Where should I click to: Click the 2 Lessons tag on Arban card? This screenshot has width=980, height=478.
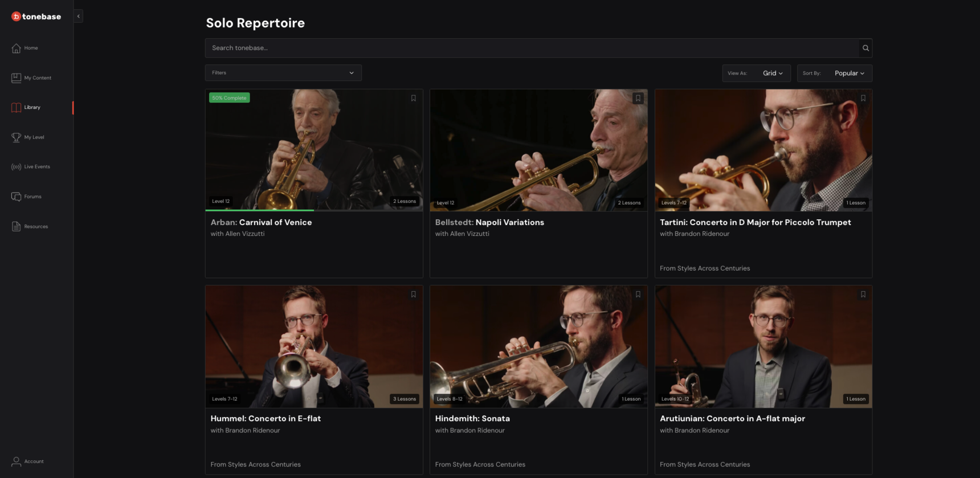(405, 201)
